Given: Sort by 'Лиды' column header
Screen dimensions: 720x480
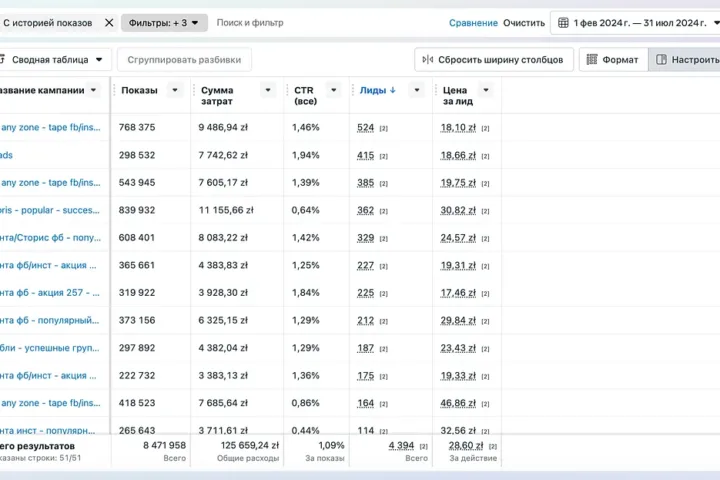Looking at the screenshot, I should pyautogui.click(x=372, y=90).
